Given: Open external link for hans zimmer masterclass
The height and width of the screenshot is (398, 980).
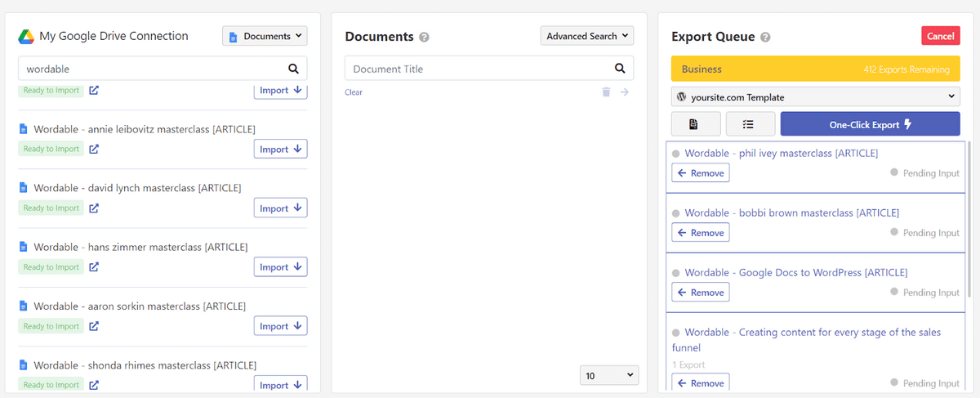Looking at the screenshot, I should [x=94, y=266].
